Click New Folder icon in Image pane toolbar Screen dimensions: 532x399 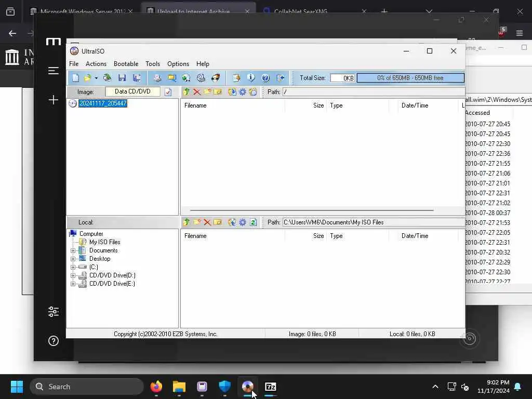coord(207,92)
